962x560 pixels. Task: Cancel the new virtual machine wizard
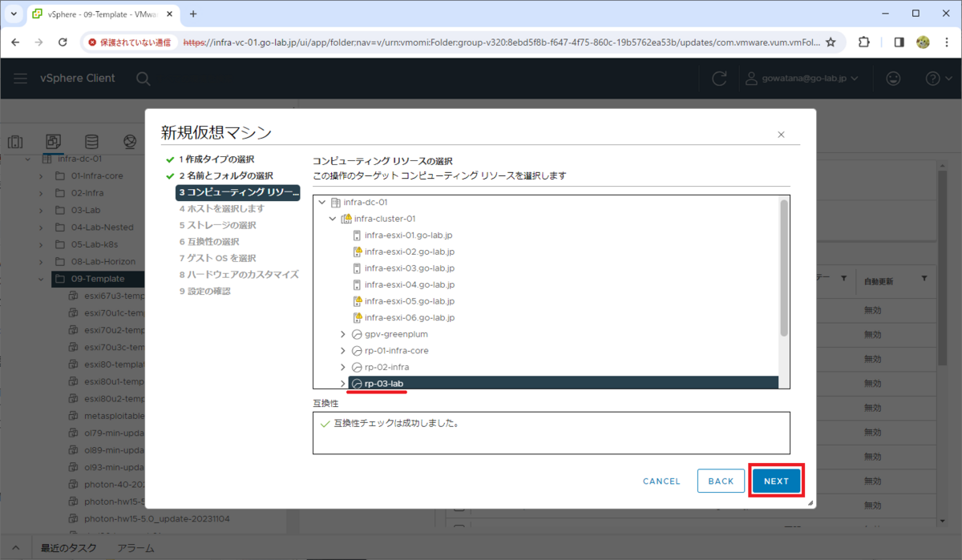(661, 481)
